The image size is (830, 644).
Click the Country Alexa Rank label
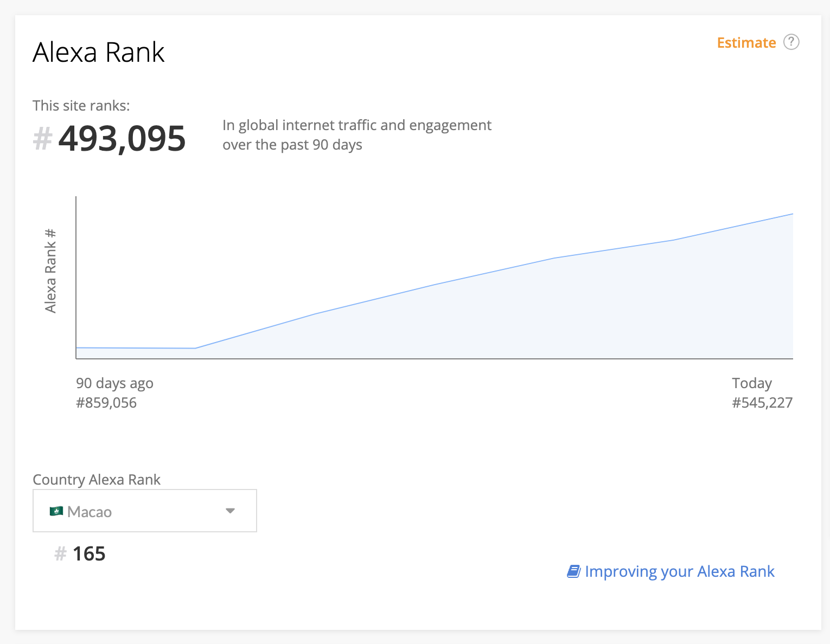(97, 480)
